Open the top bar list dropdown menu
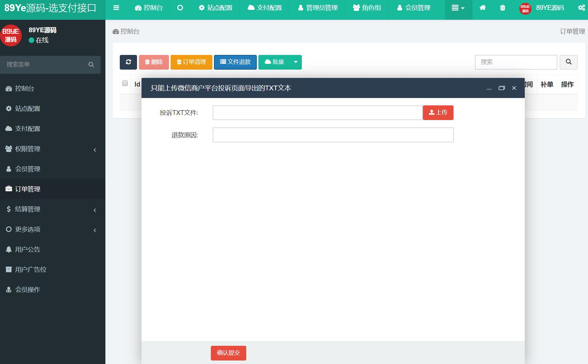 458,8
